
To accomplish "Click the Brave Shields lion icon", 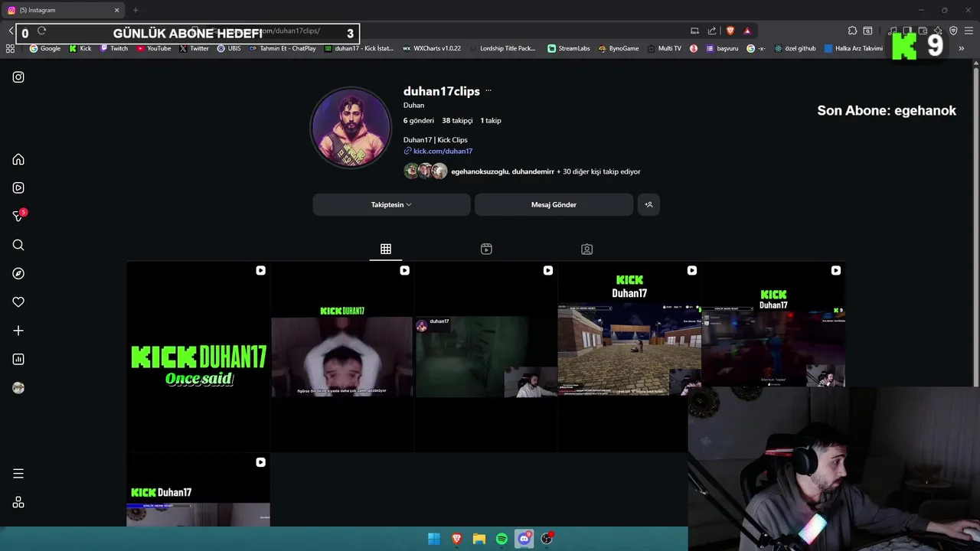I will click(730, 31).
